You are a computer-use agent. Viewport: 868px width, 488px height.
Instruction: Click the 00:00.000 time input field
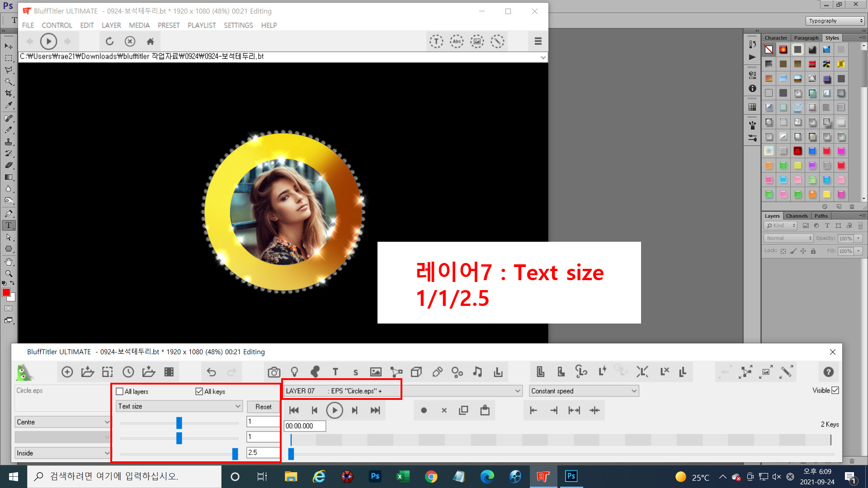(x=304, y=426)
